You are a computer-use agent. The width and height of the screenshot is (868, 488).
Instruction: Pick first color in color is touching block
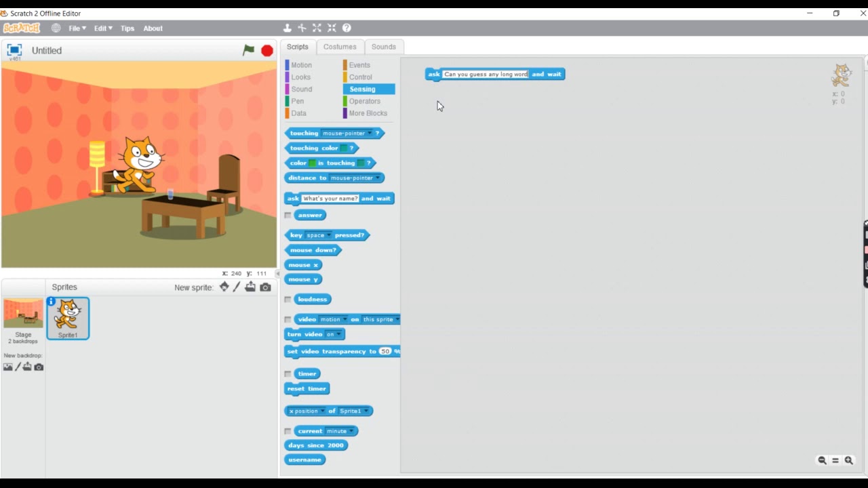[313, 163]
